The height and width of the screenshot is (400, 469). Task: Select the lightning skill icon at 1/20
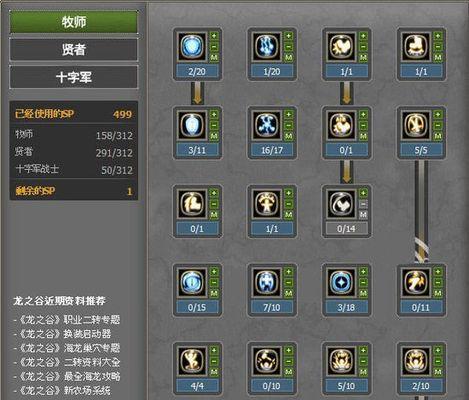266,46
